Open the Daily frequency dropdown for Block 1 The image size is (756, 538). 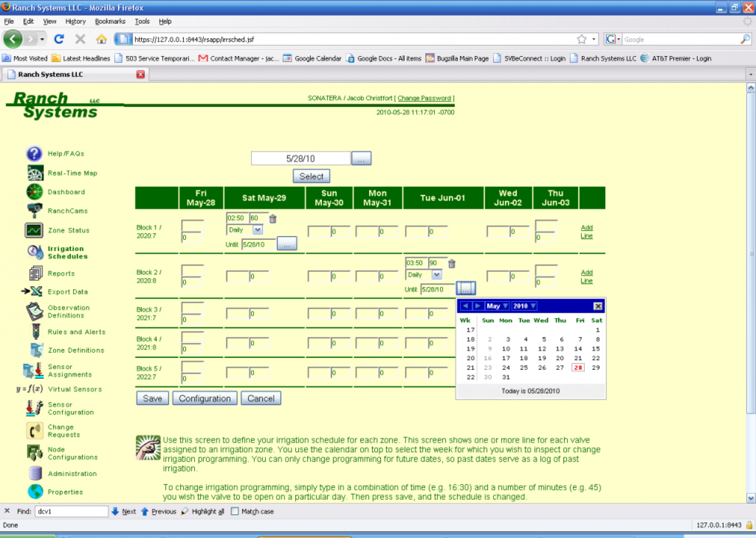[x=257, y=230]
